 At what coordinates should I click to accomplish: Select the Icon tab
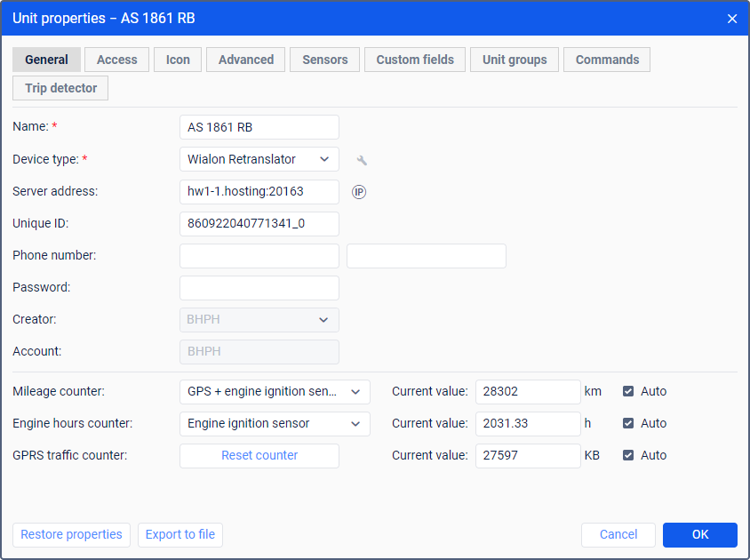point(178,60)
